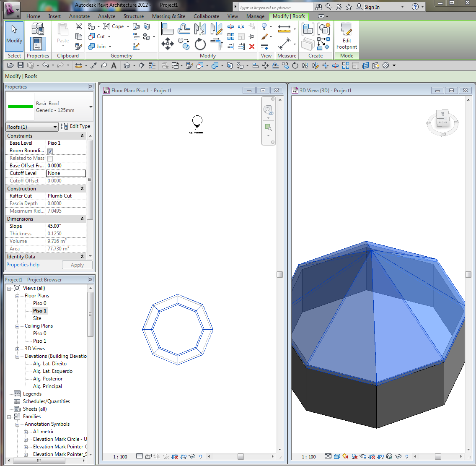476x466 pixels.
Task: Click the Edit Type button
Action: tap(76, 126)
